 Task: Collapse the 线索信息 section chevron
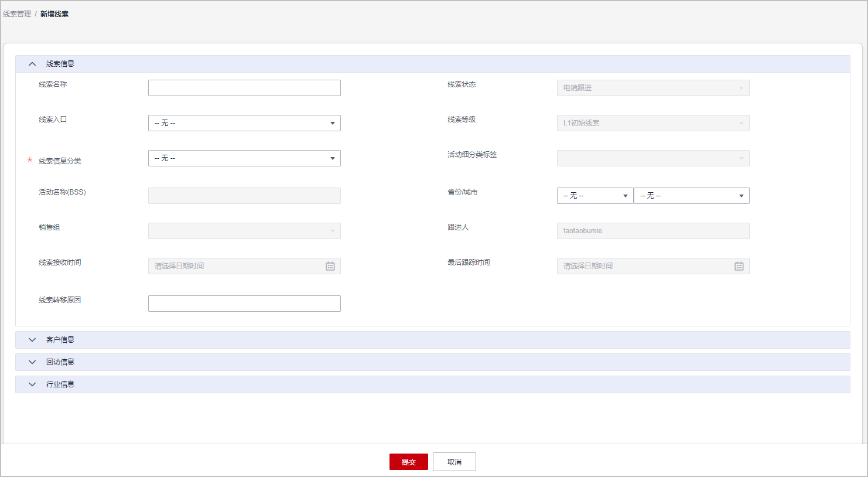pyautogui.click(x=32, y=64)
